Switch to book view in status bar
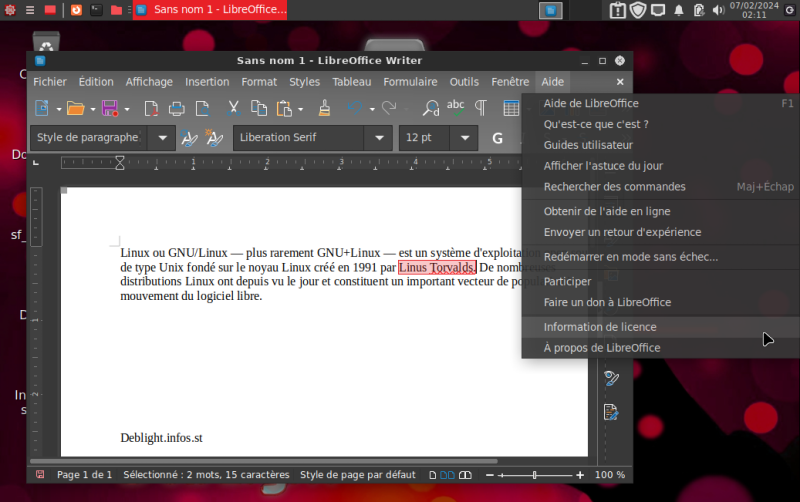 (467, 475)
